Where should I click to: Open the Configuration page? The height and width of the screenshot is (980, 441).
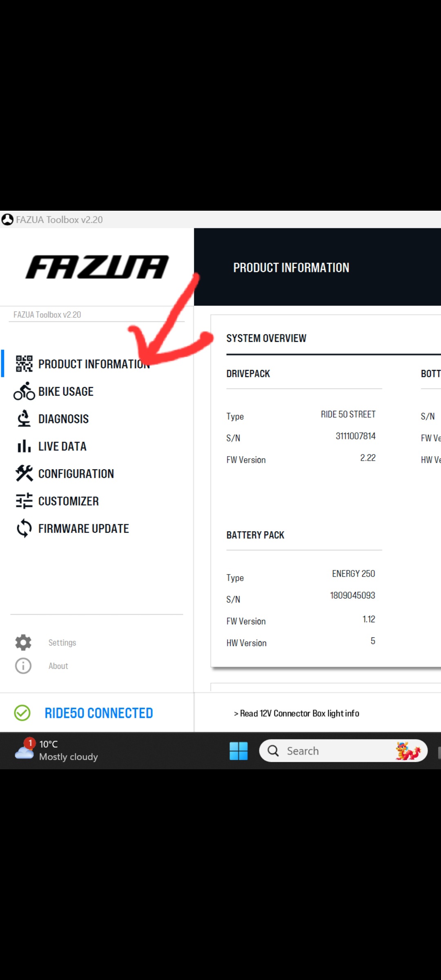click(76, 474)
